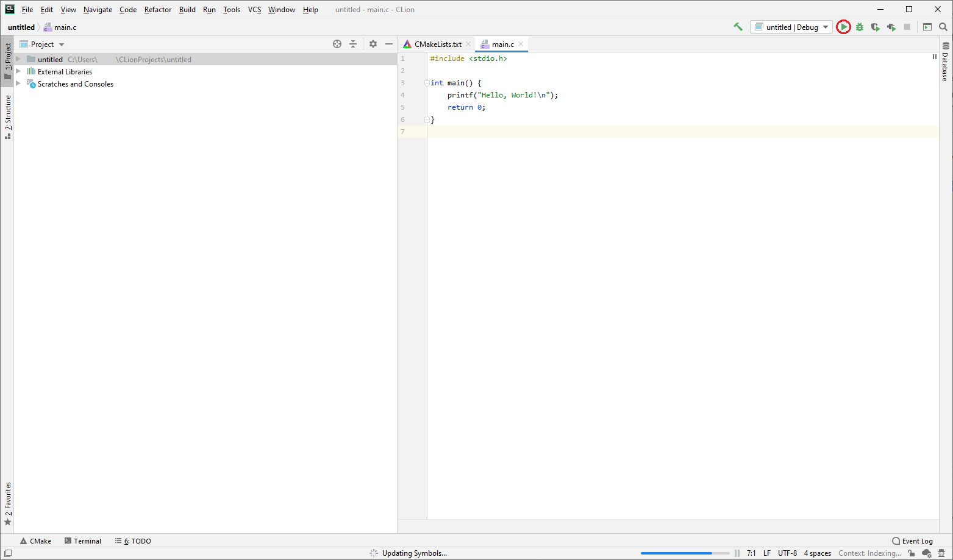
Task: Toggle the Favorites tool window stripe
Action: (7, 504)
